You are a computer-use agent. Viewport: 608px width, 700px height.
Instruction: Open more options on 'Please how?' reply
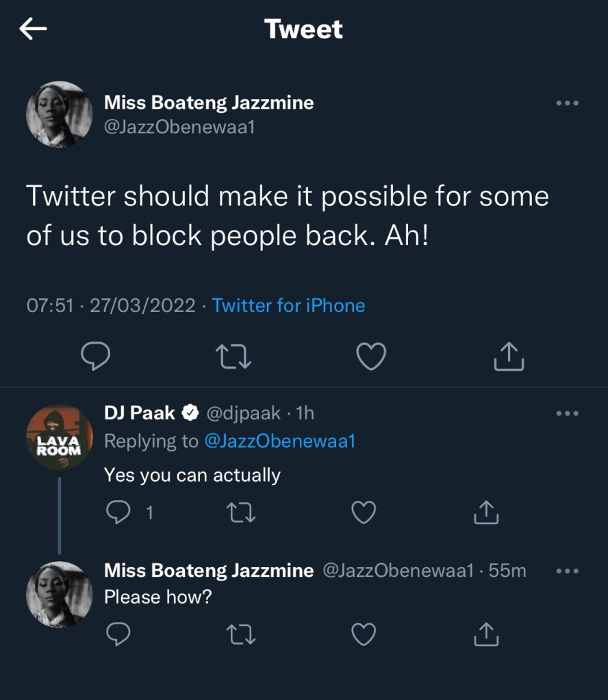[x=567, y=571]
